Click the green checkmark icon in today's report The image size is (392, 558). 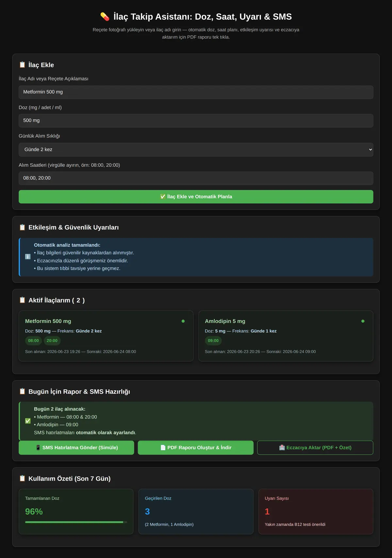[x=28, y=421]
